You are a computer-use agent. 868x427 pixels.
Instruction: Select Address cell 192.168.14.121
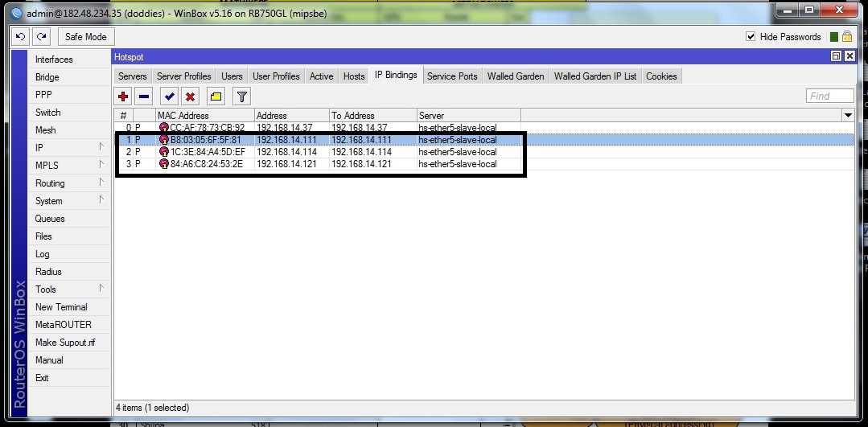click(292, 164)
